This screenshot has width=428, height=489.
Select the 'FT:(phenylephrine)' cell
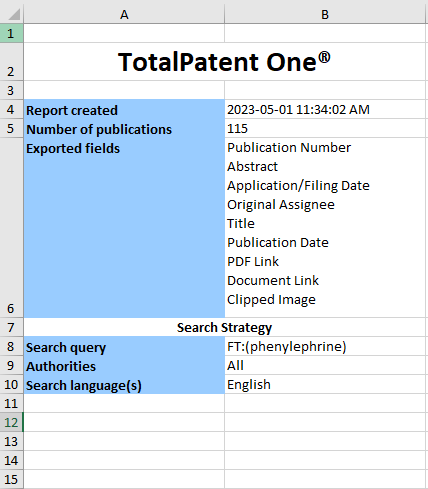pyautogui.click(x=325, y=346)
